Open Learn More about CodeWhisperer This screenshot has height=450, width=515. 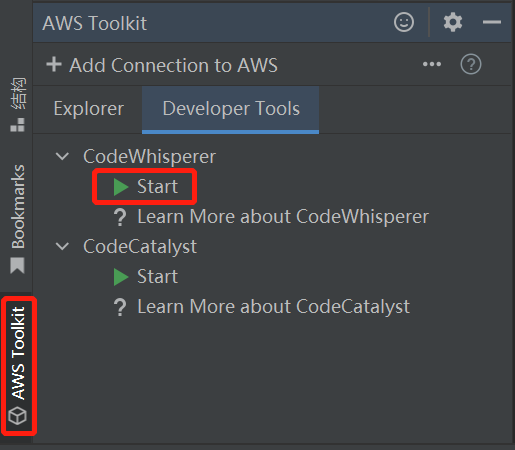[283, 217]
